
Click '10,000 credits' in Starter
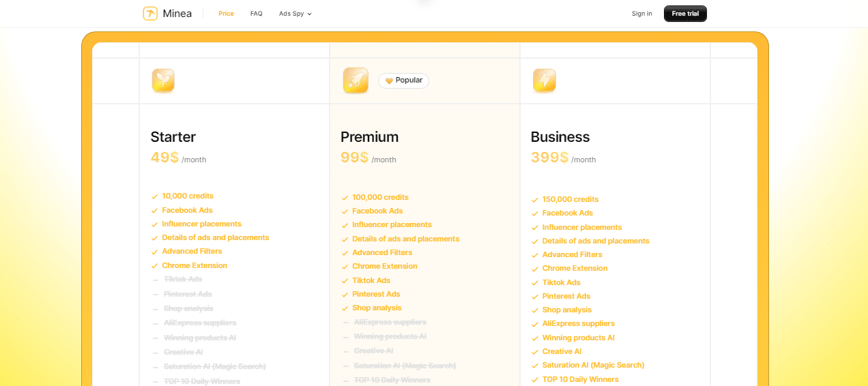pyautogui.click(x=188, y=196)
